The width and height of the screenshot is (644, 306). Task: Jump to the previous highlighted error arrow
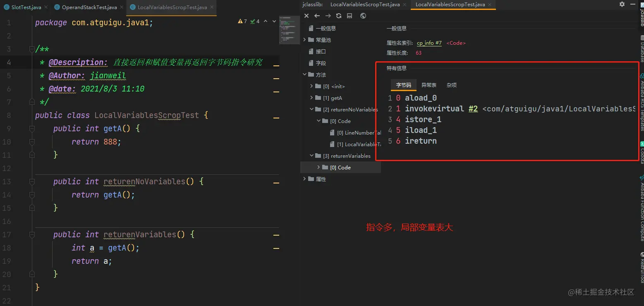pyautogui.click(x=266, y=21)
